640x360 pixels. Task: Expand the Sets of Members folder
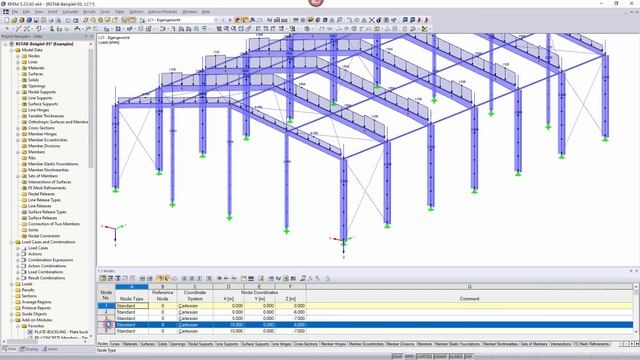[x=18, y=176]
